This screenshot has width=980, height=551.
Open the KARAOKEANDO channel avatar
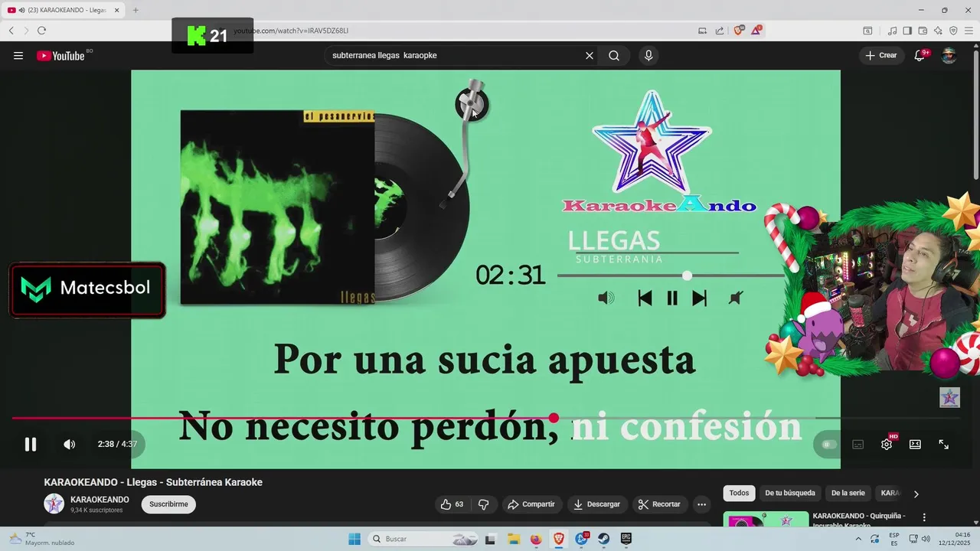point(54,504)
